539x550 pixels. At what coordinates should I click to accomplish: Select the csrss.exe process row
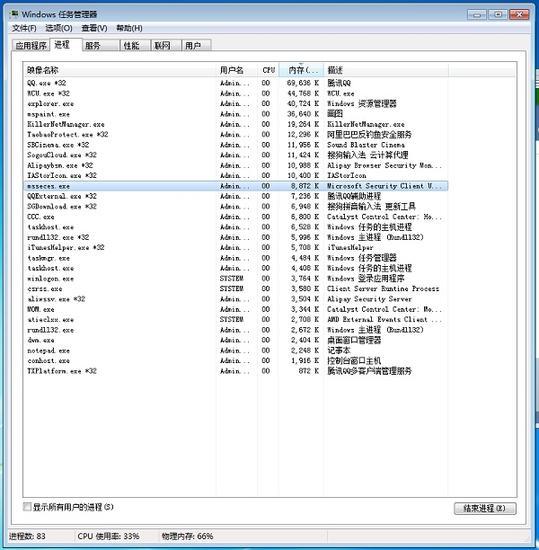236,289
